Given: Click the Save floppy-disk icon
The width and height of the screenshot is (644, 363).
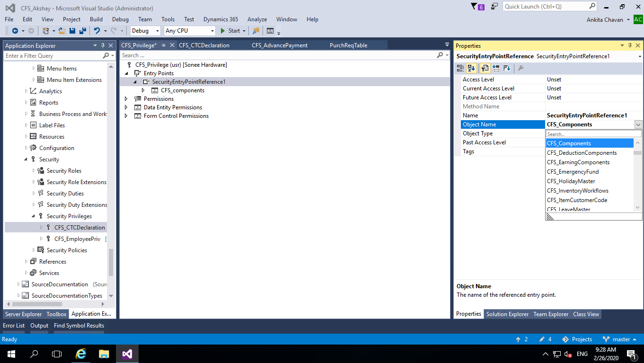Looking at the screenshot, I should click(72, 31).
